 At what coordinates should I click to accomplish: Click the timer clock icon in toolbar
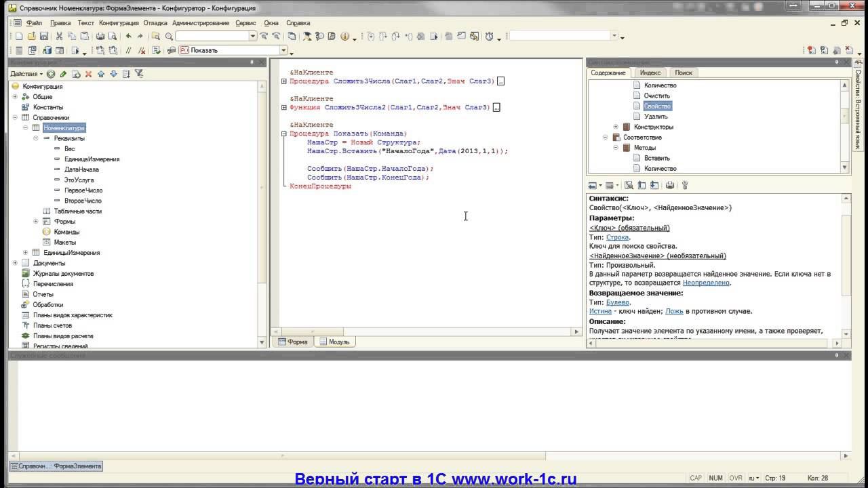(x=489, y=36)
